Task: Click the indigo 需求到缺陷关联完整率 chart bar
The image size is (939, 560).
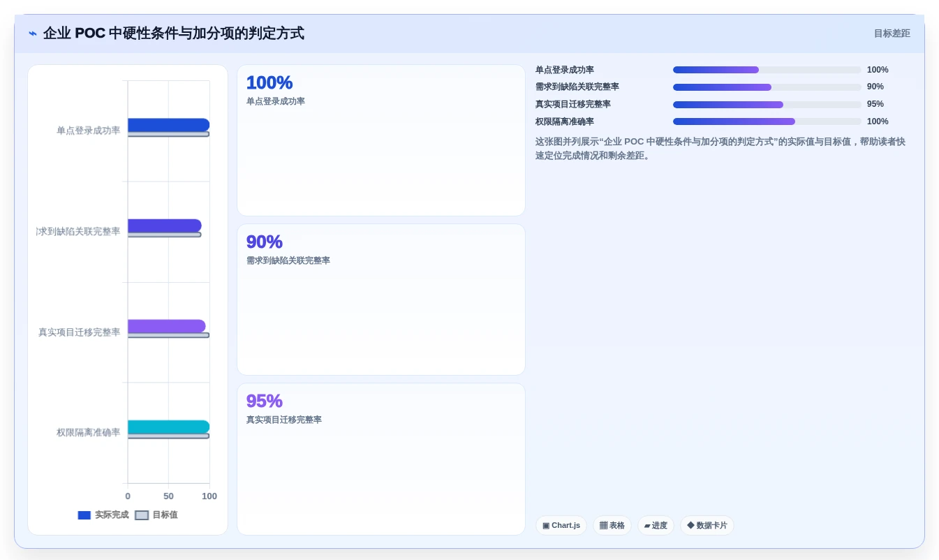Action: pos(165,226)
